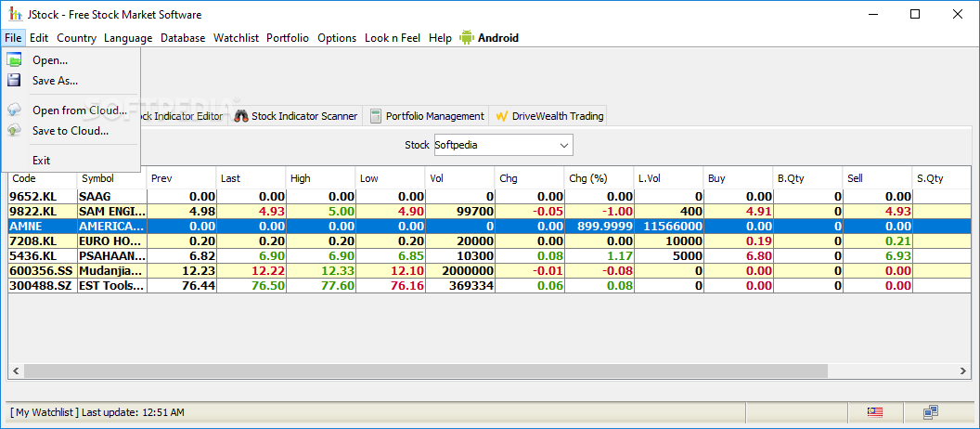Sort by the Low column header
The width and height of the screenshot is (980, 429).
(390, 178)
